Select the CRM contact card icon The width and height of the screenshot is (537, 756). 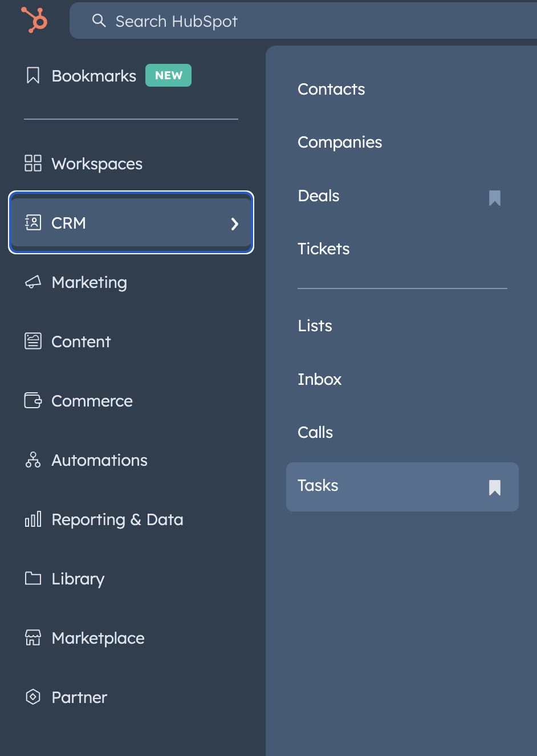point(32,223)
